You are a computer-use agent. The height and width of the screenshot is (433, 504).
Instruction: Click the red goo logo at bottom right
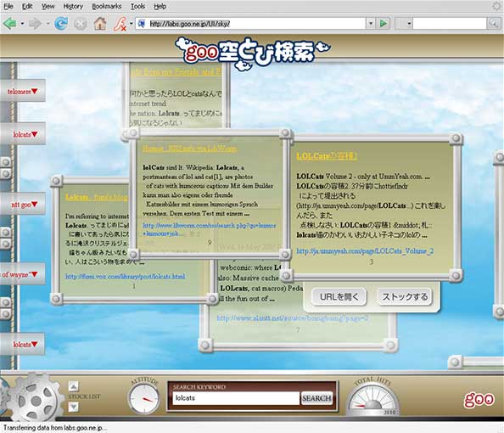click(x=479, y=400)
